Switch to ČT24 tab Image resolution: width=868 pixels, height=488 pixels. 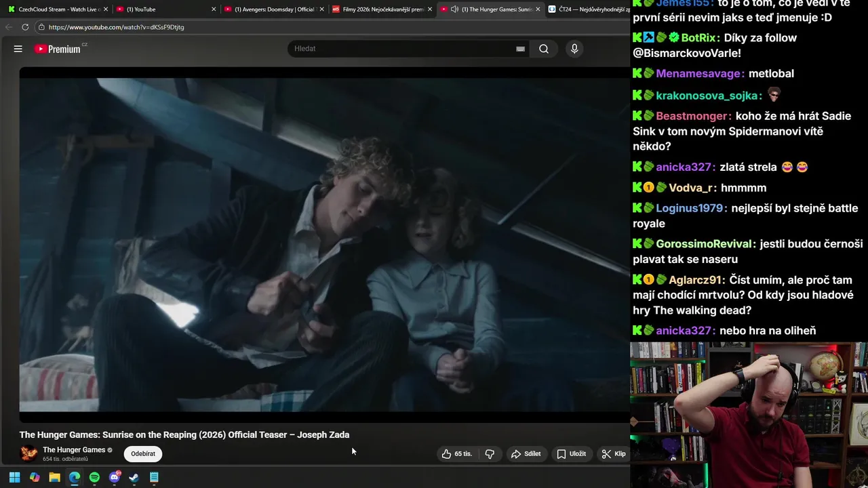[x=589, y=9]
